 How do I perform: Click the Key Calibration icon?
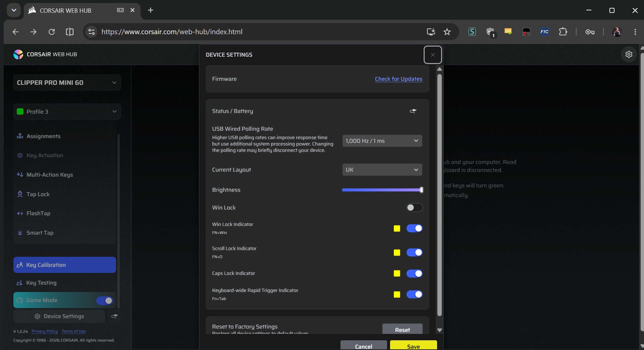[x=20, y=265]
